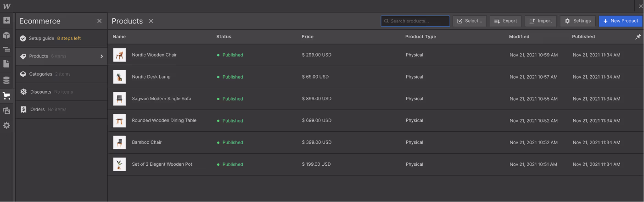The width and height of the screenshot is (644, 202).
Task: Click the Ecommerce cart icon in sidebar
Action: (6, 96)
